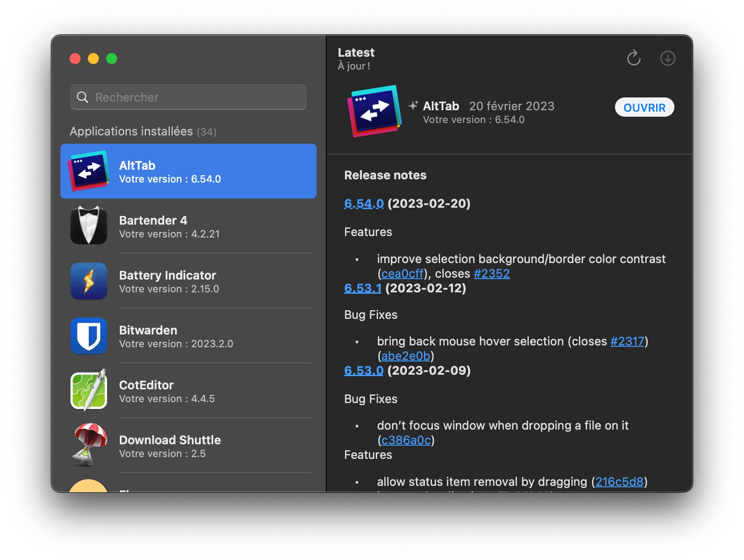Click the AltTab icon in the sidebar
This screenshot has height=560, width=744.
(89, 171)
